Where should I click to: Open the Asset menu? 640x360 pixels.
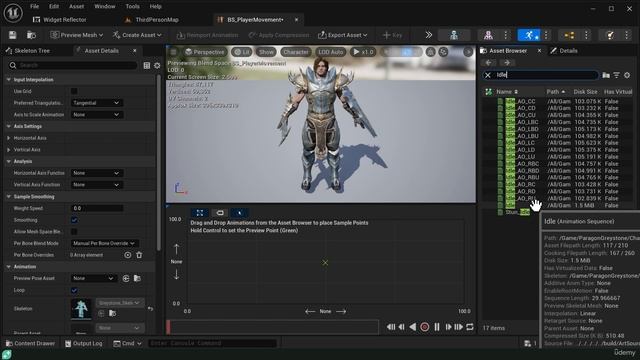coord(76,7)
